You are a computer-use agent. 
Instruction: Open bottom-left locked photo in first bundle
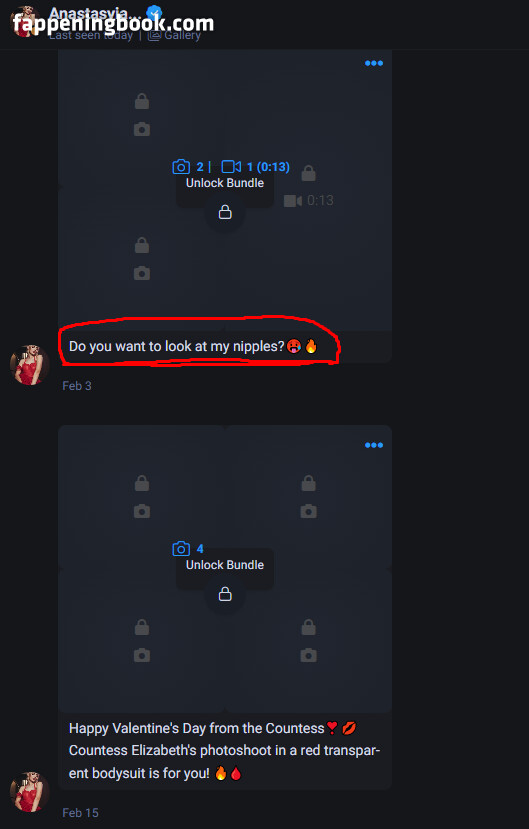point(142,260)
